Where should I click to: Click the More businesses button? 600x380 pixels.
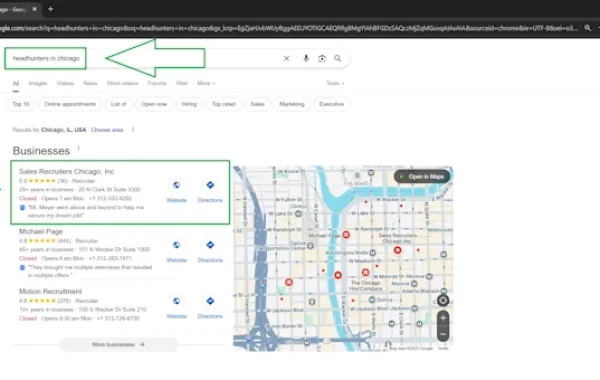click(x=119, y=344)
